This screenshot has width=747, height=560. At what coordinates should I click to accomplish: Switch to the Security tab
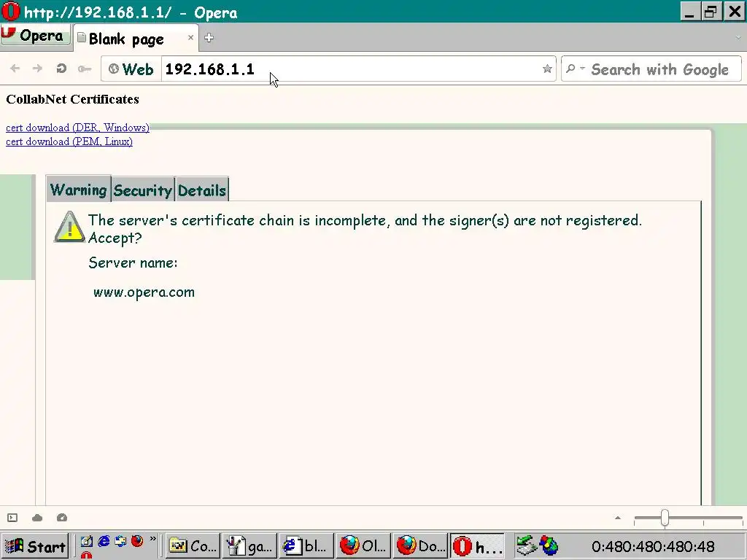[143, 190]
